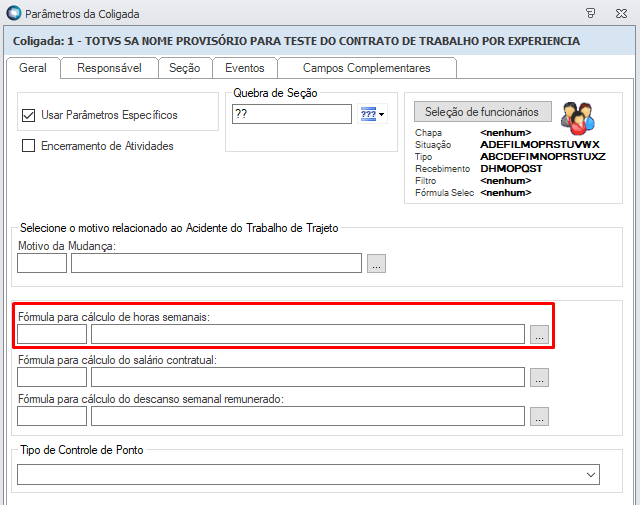640x505 pixels.
Task: Switch to the Seção tab
Action: (184, 68)
